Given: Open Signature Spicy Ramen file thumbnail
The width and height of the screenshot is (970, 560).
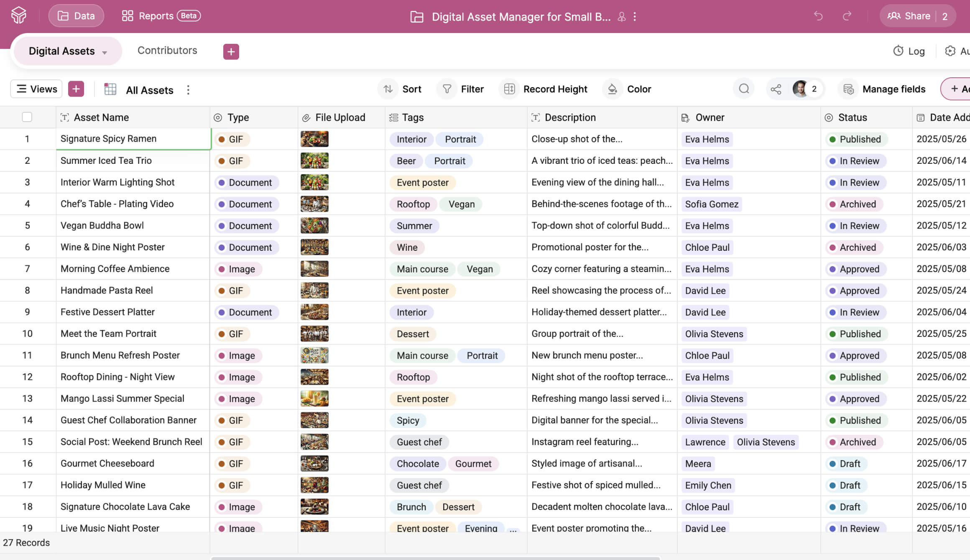Looking at the screenshot, I should (314, 139).
